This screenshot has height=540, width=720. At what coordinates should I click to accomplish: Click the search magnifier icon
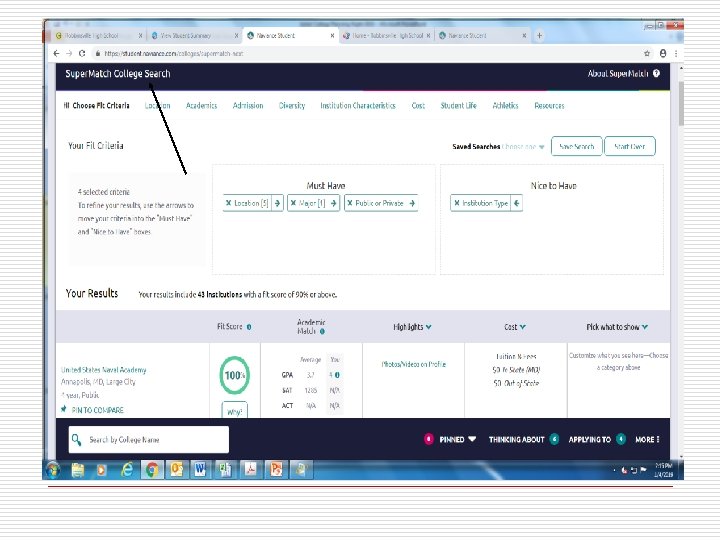pyautogui.click(x=77, y=440)
